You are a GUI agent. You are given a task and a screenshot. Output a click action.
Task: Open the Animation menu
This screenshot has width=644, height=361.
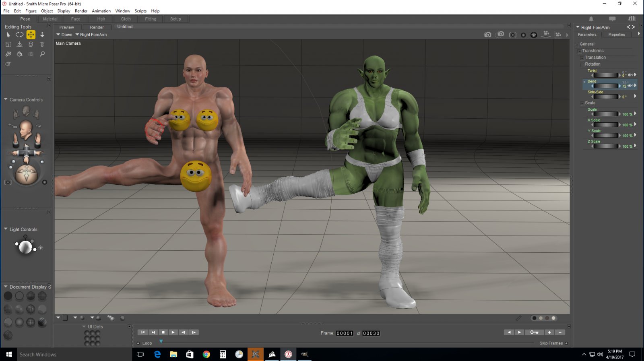101,11
